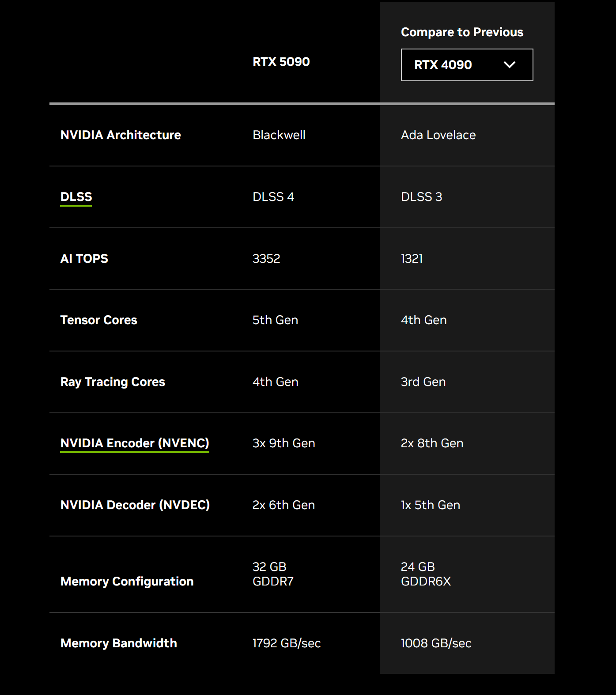Select the AI TOPS row label
The width and height of the screenshot is (616, 695).
84,259
